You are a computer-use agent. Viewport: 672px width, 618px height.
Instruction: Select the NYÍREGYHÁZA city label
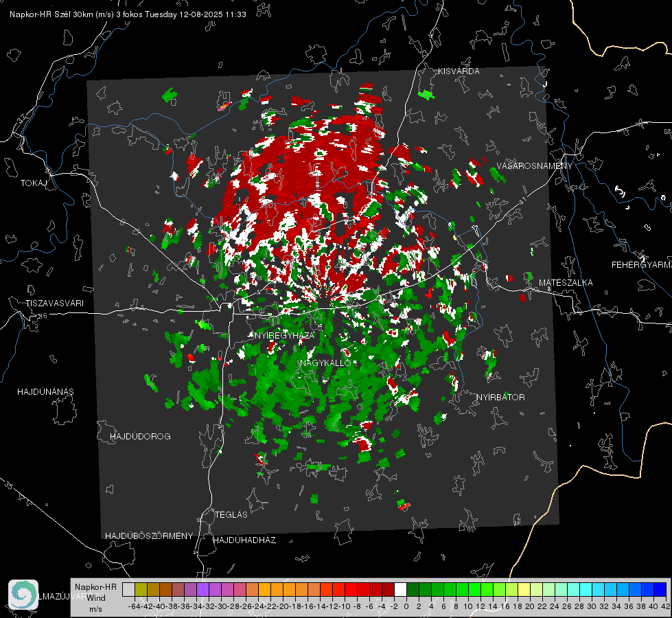pos(285,335)
